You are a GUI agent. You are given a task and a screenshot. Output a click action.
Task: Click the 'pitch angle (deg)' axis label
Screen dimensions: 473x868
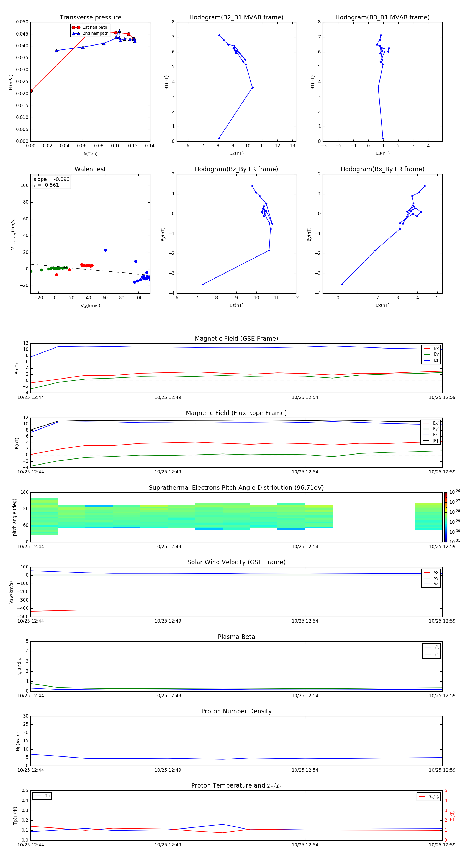point(14,517)
